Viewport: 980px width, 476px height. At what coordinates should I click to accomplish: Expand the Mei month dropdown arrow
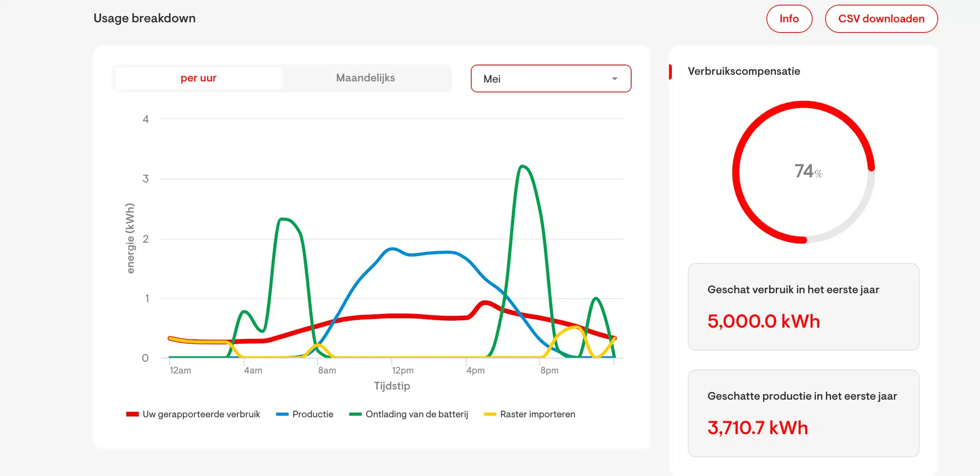(614, 79)
